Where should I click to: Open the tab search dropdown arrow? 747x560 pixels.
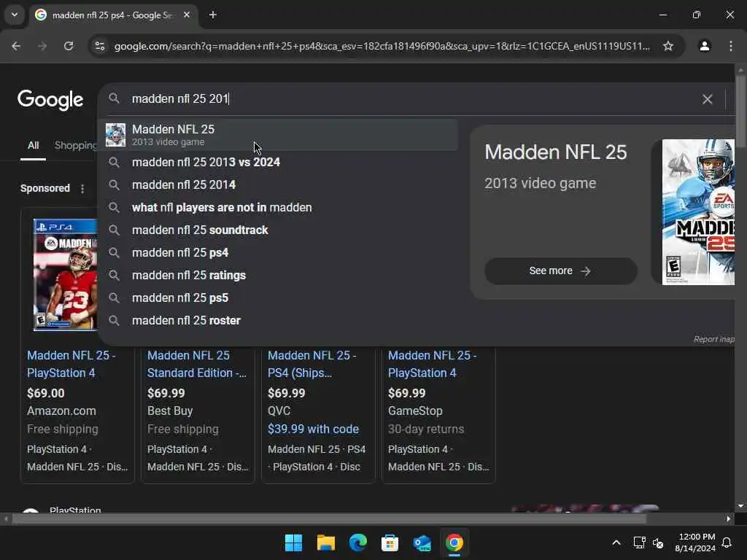point(15,15)
